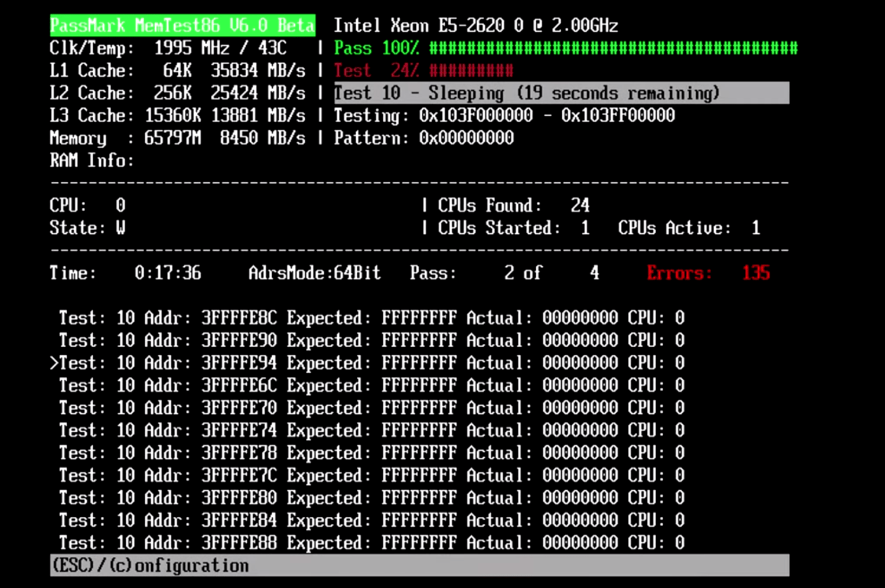Click the Intel Xeon E5-2620 CPU name
Viewport: 885px width, 588px height.
(x=476, y=25)
